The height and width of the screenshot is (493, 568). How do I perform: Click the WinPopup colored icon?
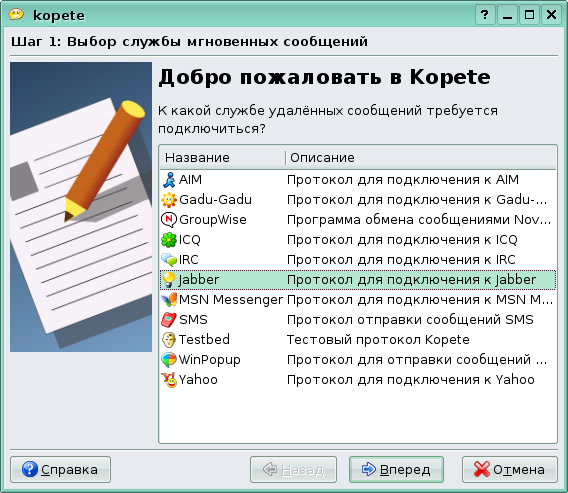coord(169,360)
